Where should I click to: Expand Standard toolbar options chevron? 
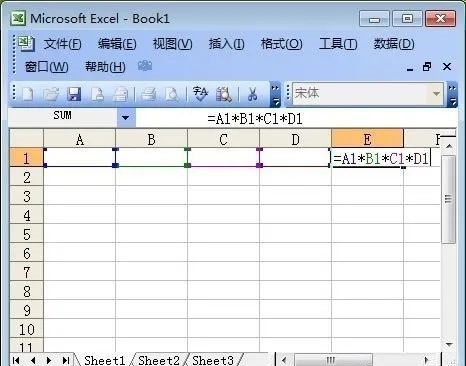tap(275, 94)
